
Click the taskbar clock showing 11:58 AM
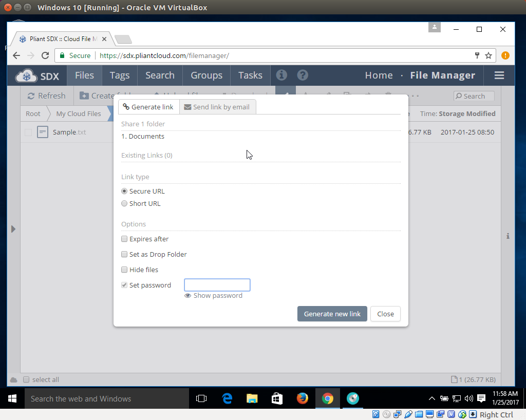point(505,398)
